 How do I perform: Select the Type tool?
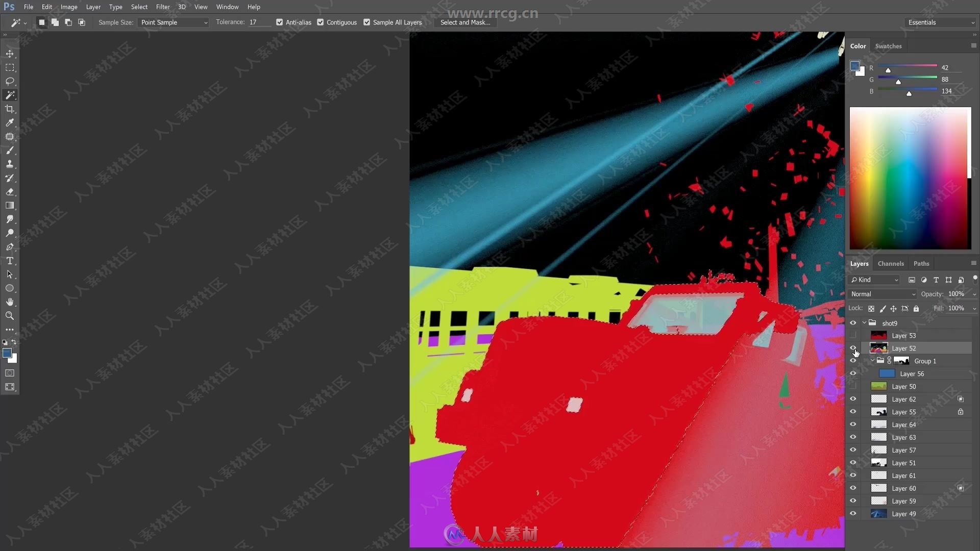coord(9,260)
